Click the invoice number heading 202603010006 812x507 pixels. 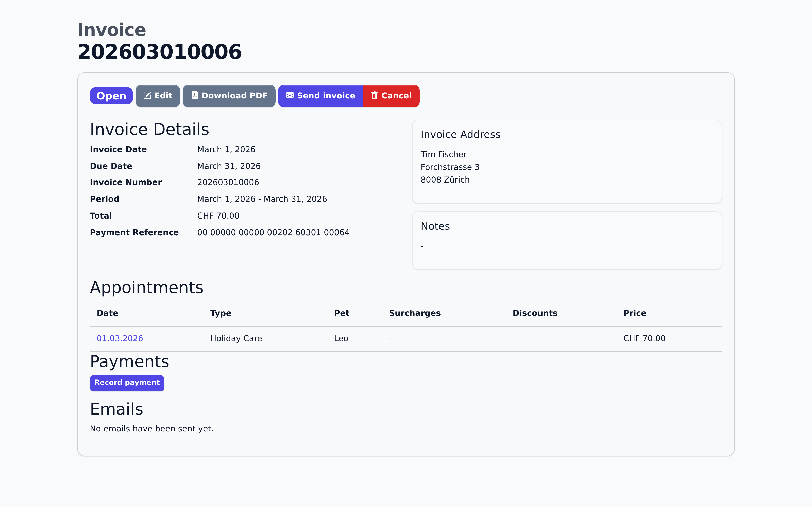[159, 52]
